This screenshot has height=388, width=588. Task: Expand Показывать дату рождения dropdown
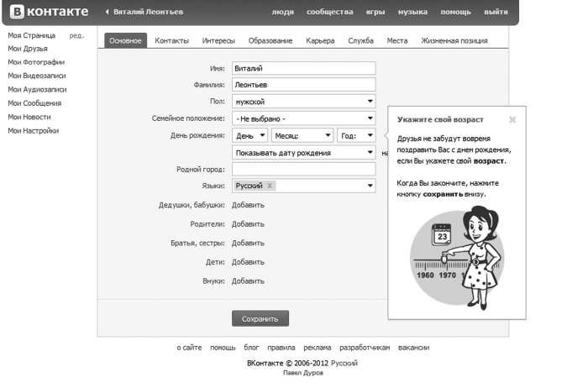coord(303,152)
